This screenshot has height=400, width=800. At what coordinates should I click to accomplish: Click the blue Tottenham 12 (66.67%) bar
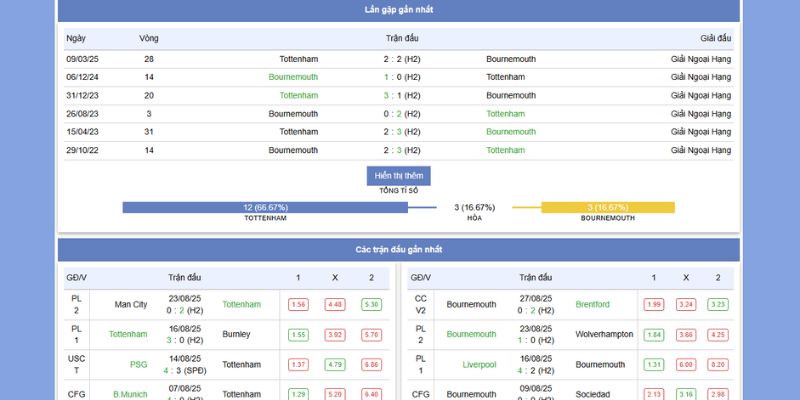pos(265,207)
